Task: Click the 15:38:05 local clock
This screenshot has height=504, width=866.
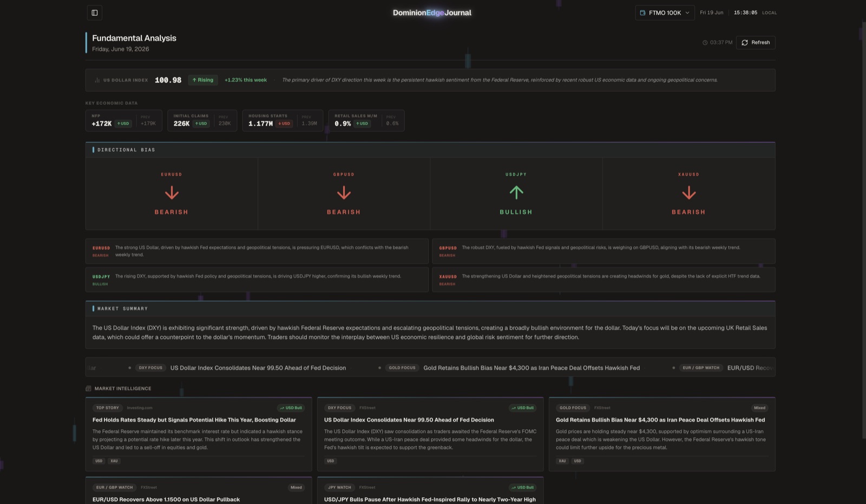Action: click(745, 12)
